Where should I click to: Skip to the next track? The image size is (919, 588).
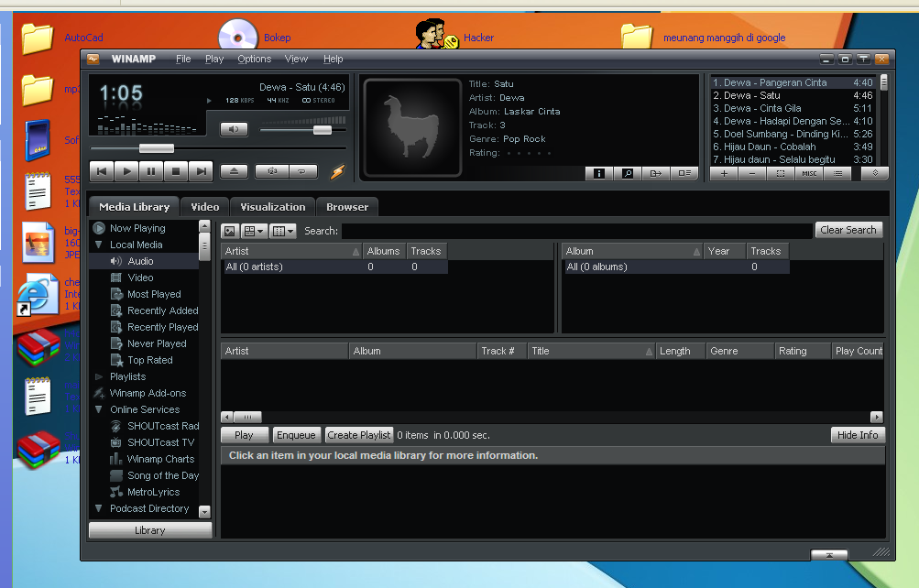(201, 171)
